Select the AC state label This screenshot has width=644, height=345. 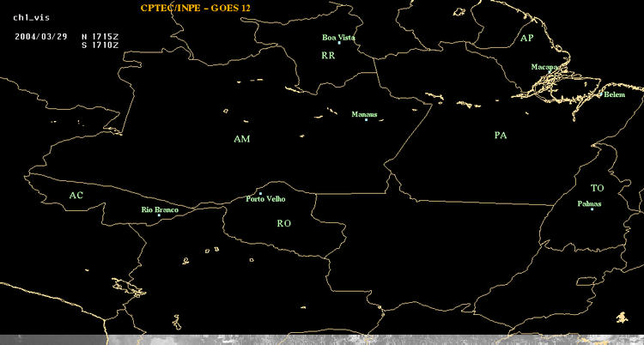tap(76, 196)
